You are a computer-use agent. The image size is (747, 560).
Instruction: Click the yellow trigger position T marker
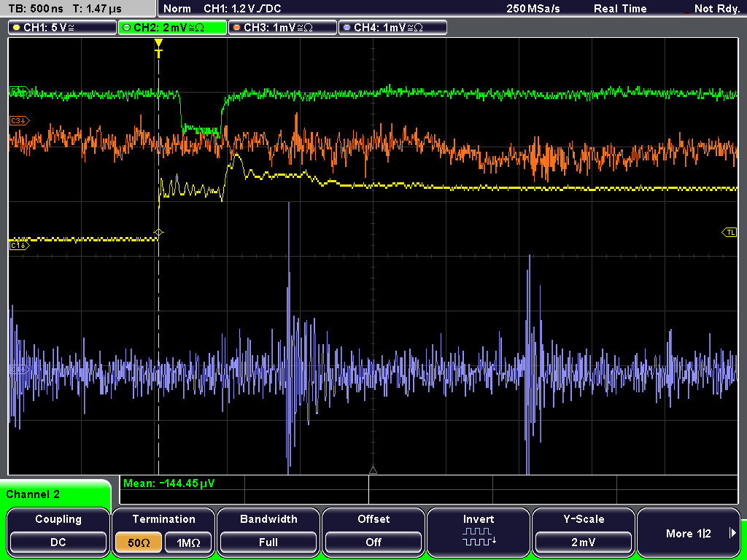point(158,48)
